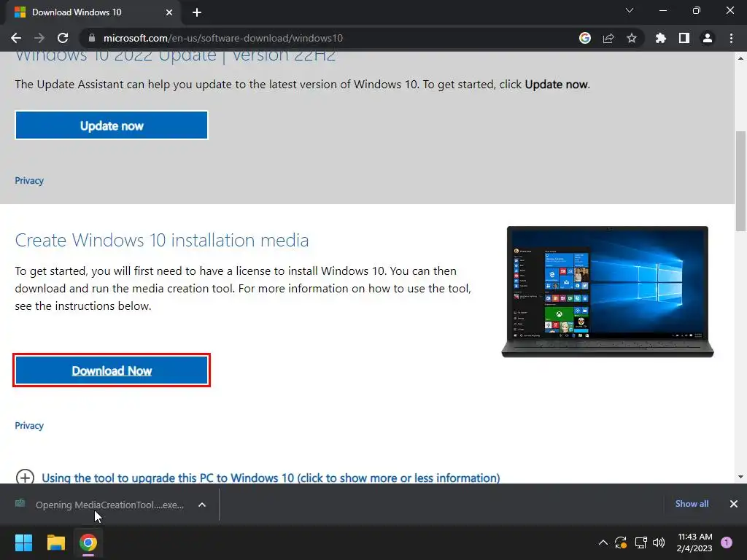Open the Chrome profile avatar
This screenshot has height=560, width=747.
point(707,38)
